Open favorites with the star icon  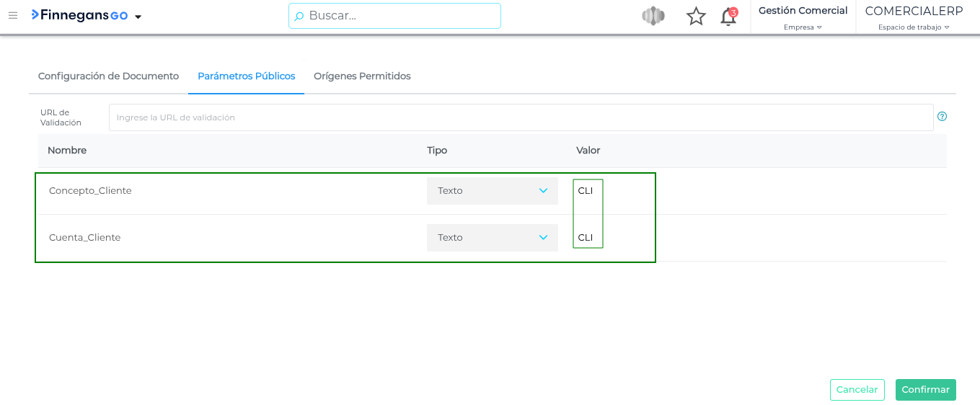[x=696, y=17]
